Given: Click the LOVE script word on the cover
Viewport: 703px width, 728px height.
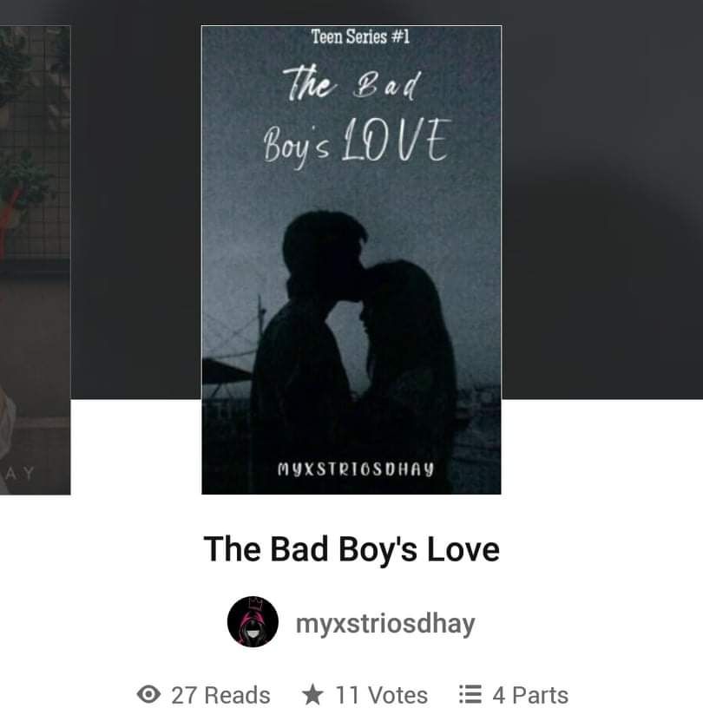Looking at the screenshot, I should pos(397,140).
